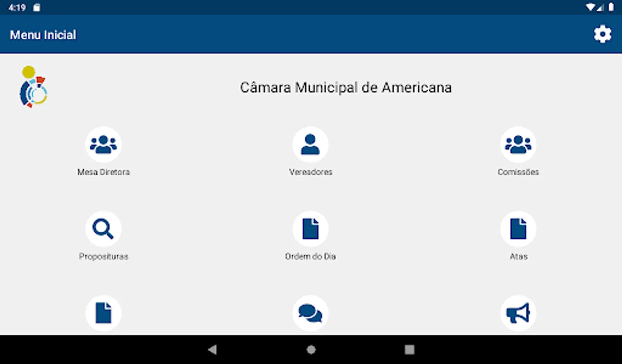
Task: Tap the Câmara Municipal logo
Action: [x=33, y=87]
